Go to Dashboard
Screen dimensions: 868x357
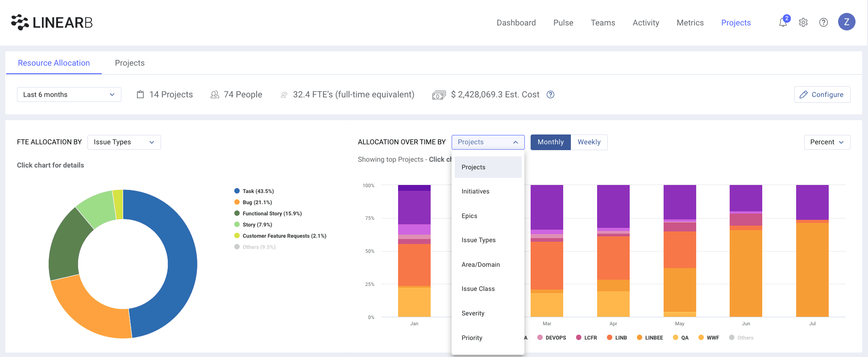pos(516,23)
